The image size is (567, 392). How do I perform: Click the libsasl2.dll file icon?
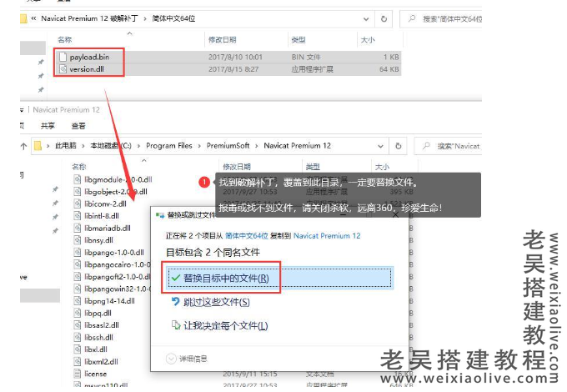[x=77, y=325]
